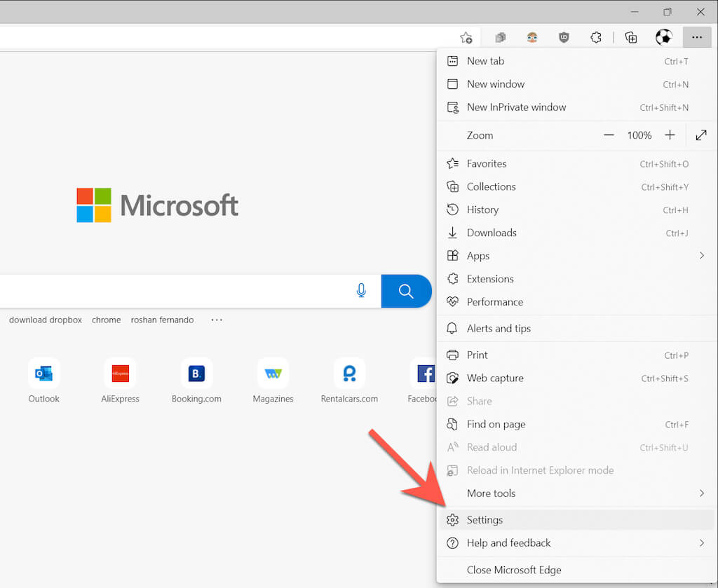Show more search suggestions with ellipsis
This screenshot has height=588, width=718.
click(217, 320)
